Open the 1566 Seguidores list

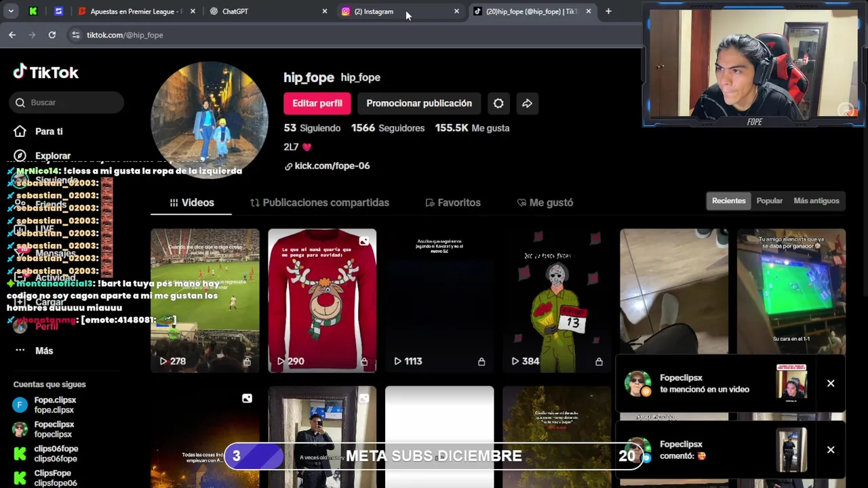tap(388, 127)
